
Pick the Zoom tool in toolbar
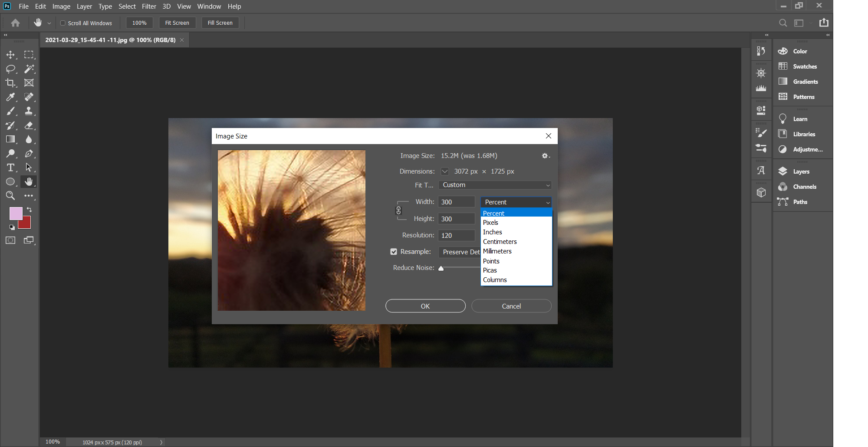click(x=10, y=196)
